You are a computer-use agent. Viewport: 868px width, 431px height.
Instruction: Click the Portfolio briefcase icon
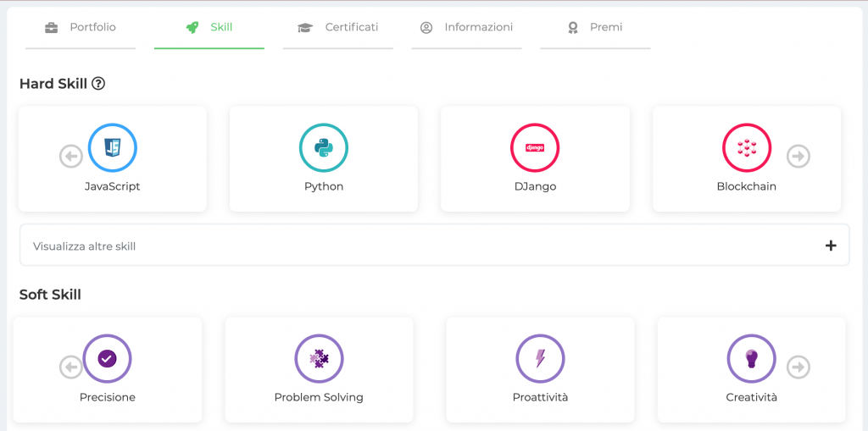[52, 28]
